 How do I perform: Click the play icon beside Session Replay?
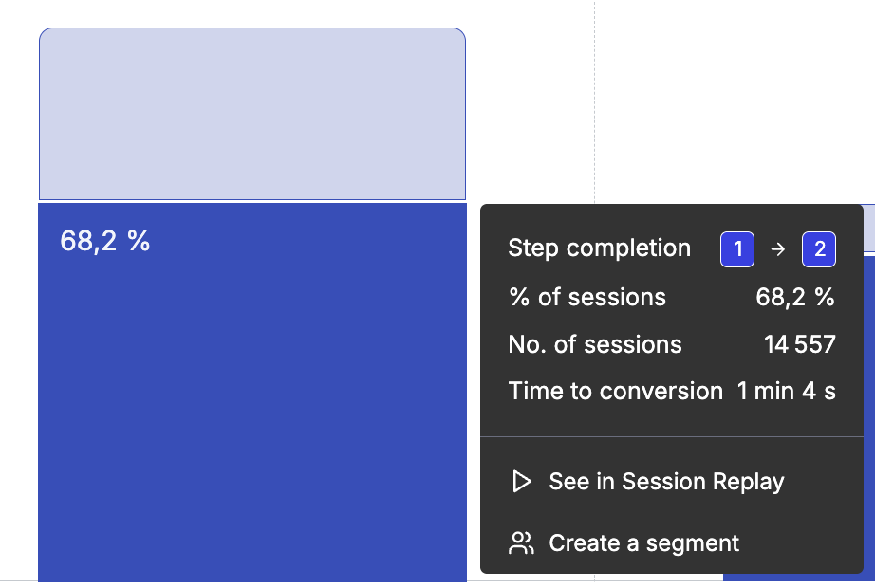click(x=522, y=482)
